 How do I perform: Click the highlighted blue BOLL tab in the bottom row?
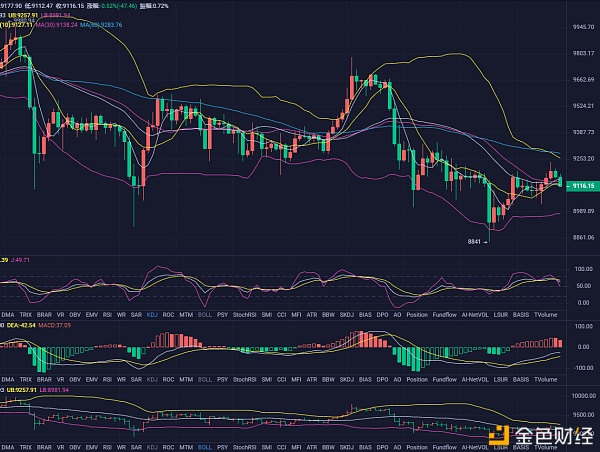coord(205,447)
